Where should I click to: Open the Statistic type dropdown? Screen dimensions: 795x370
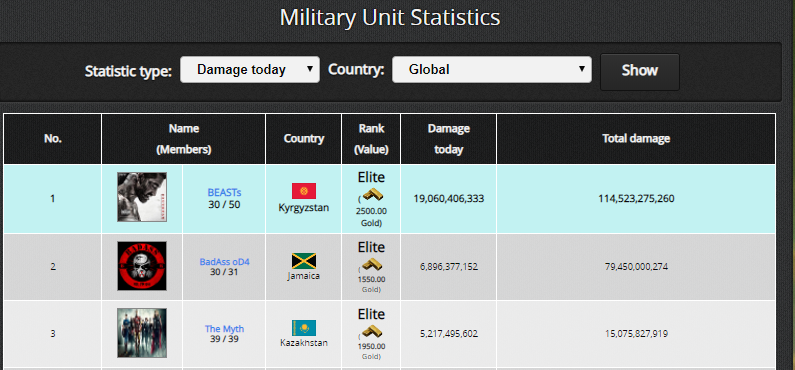point(250,69)
